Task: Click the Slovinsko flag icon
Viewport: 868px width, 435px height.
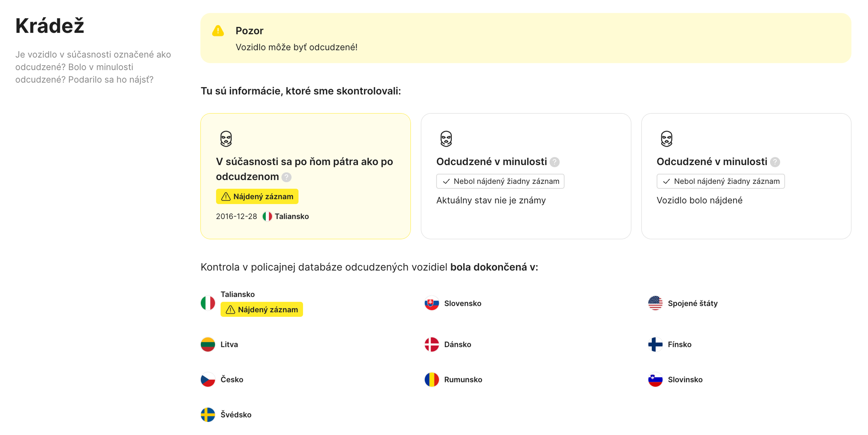Action: coord(655,379)
